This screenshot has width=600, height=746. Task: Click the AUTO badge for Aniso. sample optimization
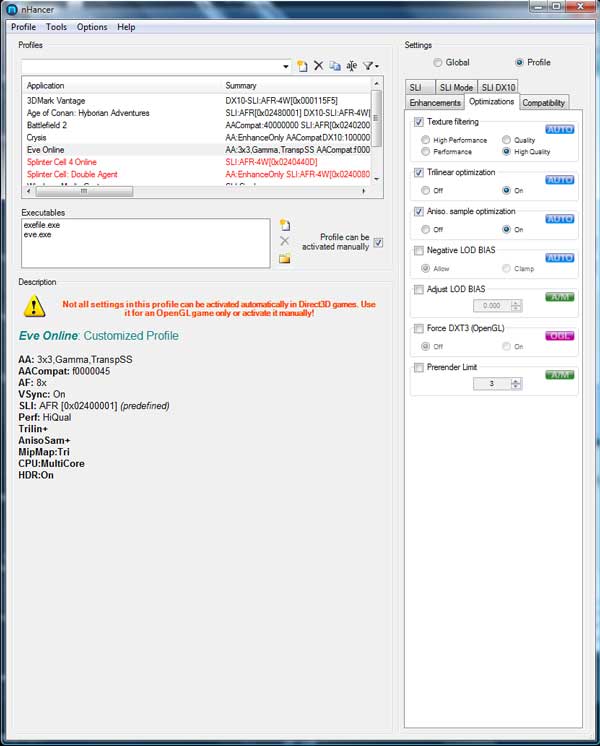pyautogui.click(x=560, y=219)
